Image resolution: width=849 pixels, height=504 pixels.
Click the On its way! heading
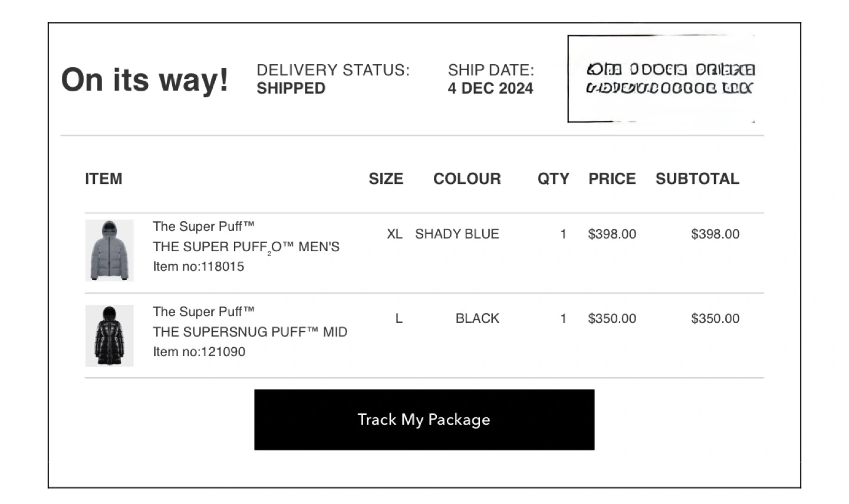(x=145, y=80)
